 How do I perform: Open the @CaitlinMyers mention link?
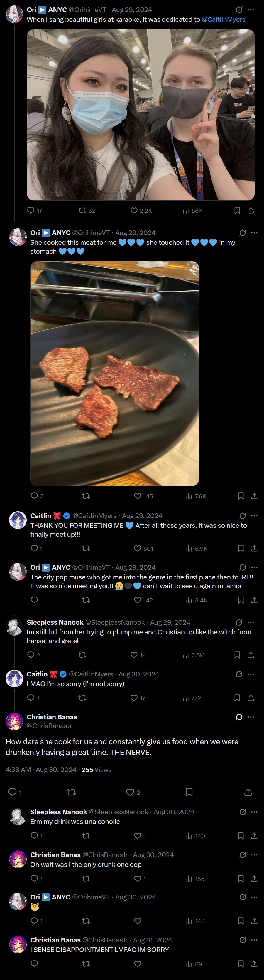[x=223, y=19]
